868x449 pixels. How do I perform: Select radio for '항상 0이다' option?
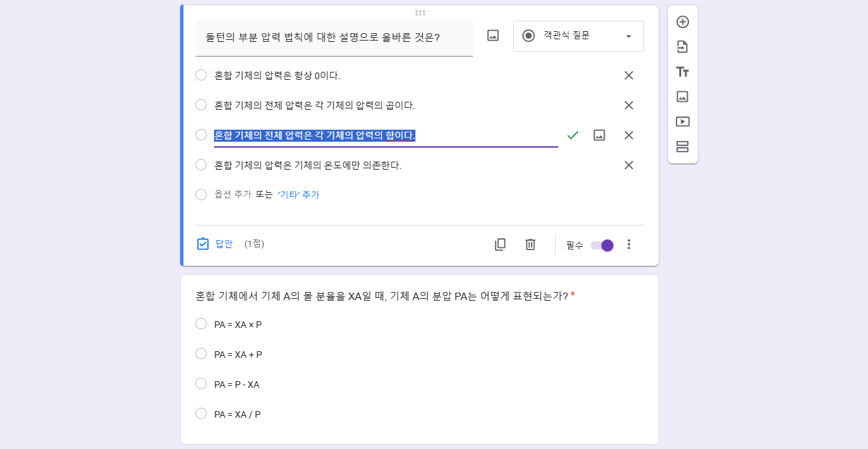click(201, 75)
